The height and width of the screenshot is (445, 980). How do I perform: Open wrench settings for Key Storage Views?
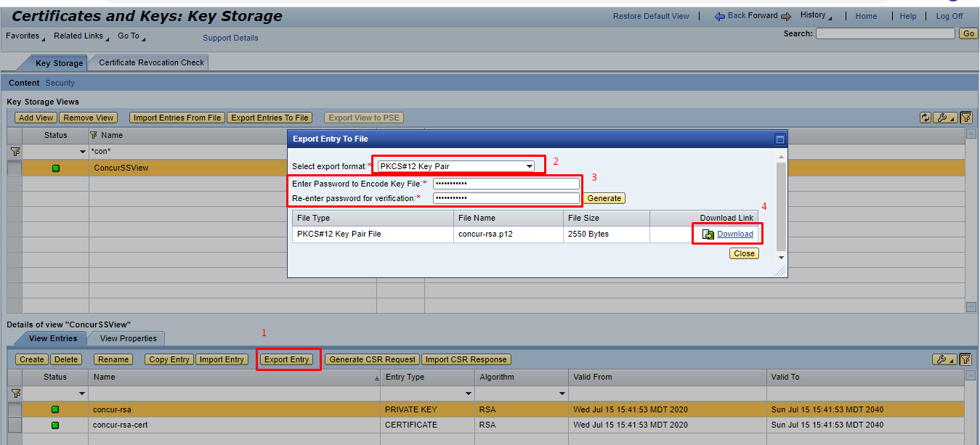pos(945,118)
